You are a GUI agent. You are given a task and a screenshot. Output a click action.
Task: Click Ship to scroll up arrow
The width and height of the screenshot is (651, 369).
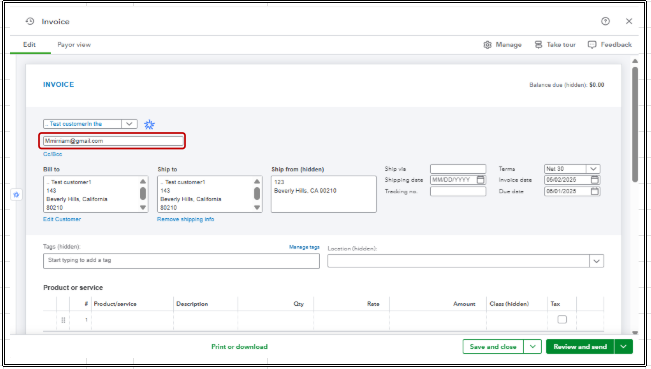pyautogui.click(x=257, y=181)
